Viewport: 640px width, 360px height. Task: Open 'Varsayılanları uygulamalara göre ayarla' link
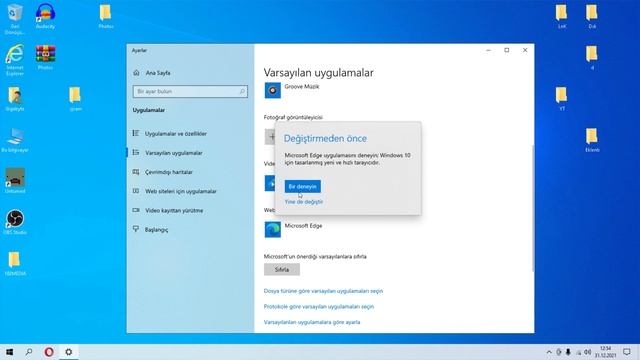click(x=312, y=322)
